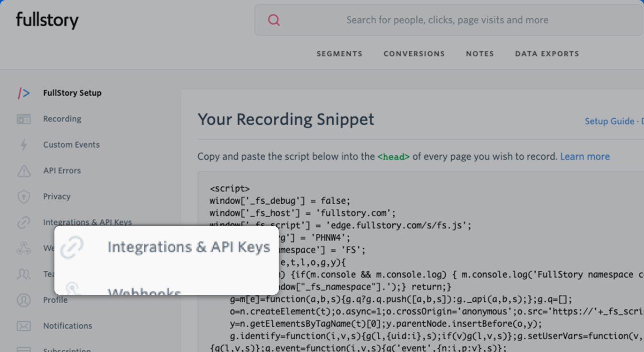
Task: Open the Privacy settings
Action: 57,196
